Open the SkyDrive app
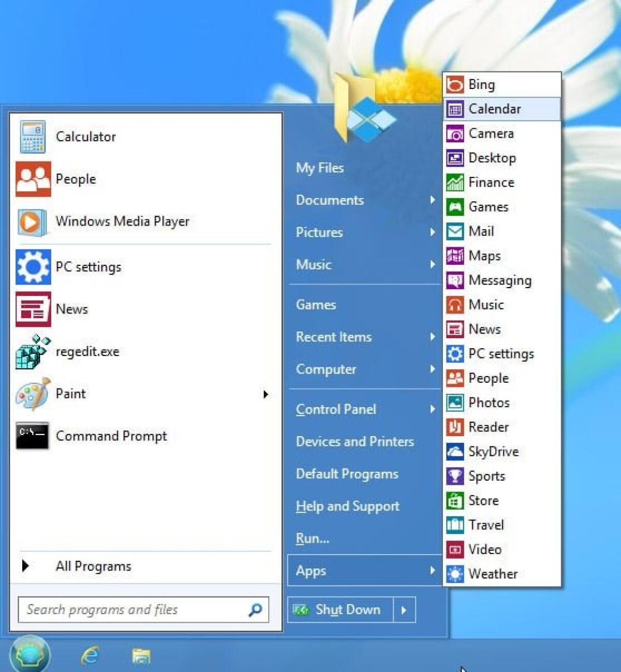The height and width of the screenshot is (672, 621). 493,451
